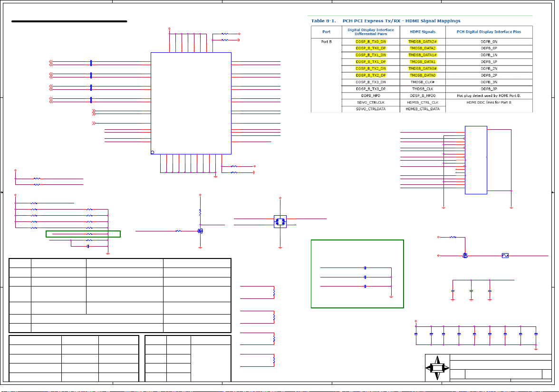Click the DDPB_3N pin cell
559x392 pixels.
pos(489,82)
